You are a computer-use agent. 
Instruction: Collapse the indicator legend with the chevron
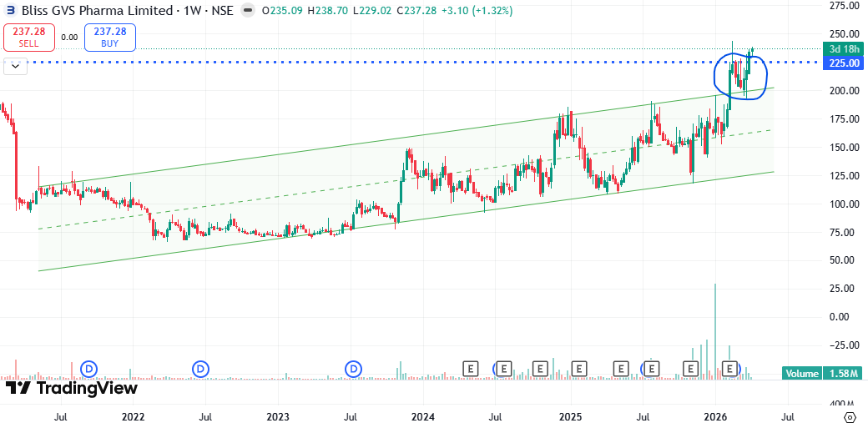pos(16,66)
